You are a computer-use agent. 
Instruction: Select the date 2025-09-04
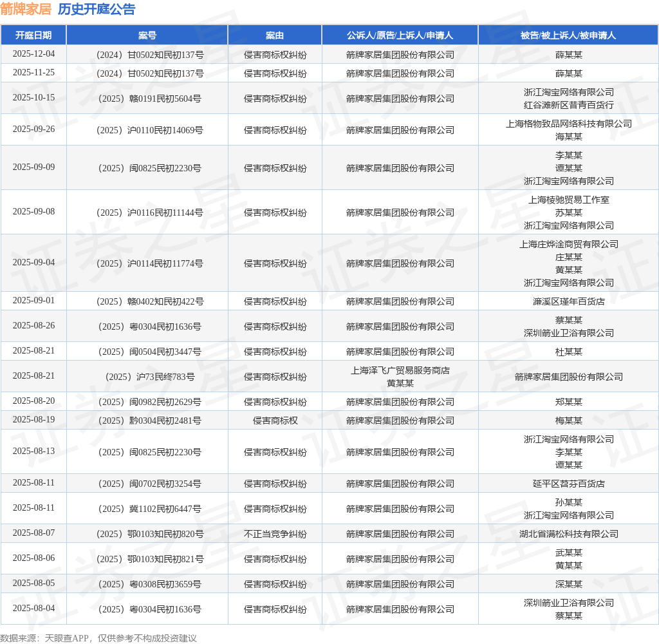33,263
